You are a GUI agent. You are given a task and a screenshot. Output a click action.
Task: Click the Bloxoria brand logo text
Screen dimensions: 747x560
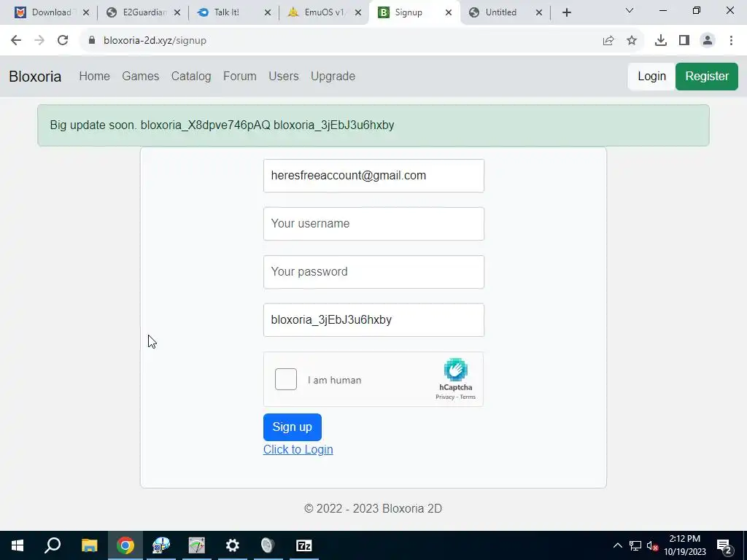[35, 76]
